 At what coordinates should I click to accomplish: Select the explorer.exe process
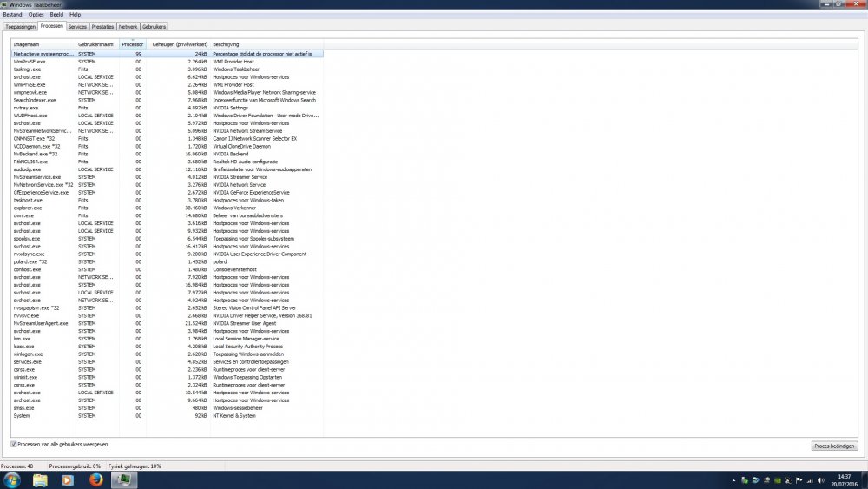pos(168,208)
